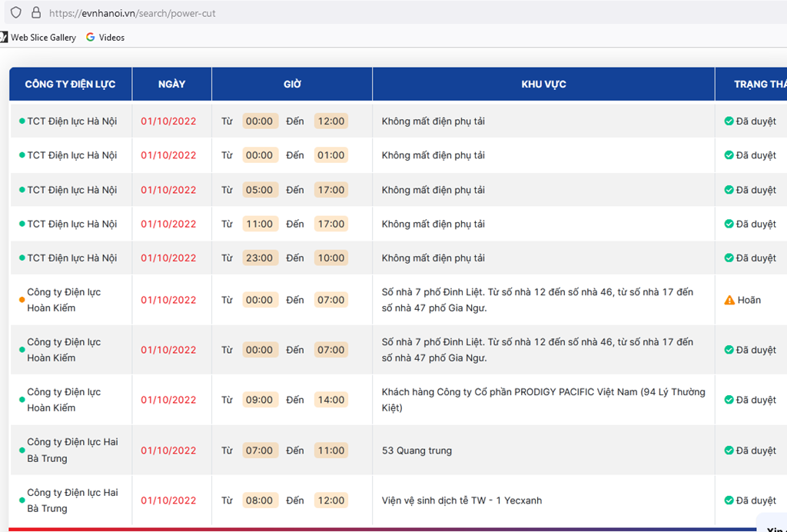This screenshot has height=532, width=787.
Task: Open the Web Slice Gallery bookmark
Action: click(x=39, y=37)
